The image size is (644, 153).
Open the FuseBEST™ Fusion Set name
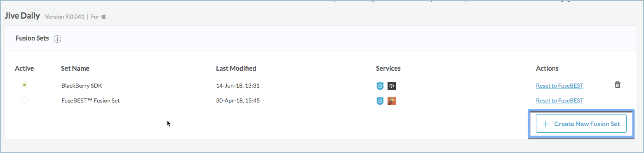pyautogui.click(x=90, y=100)
